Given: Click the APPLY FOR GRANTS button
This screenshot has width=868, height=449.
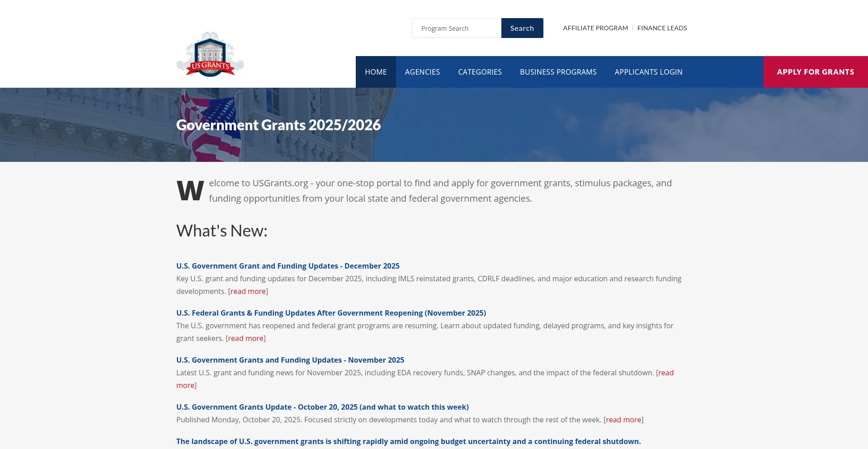Looking at the screenshot, I should 815,72.
